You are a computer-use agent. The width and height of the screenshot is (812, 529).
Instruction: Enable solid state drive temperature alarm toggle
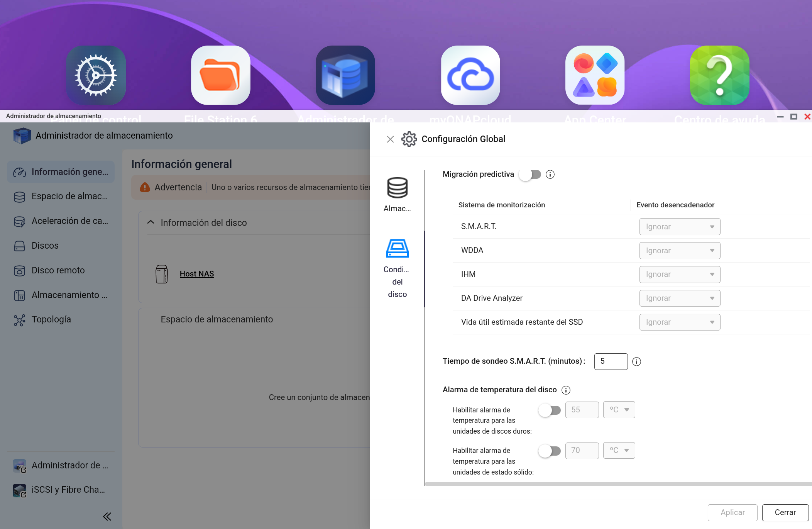[550, 451]
